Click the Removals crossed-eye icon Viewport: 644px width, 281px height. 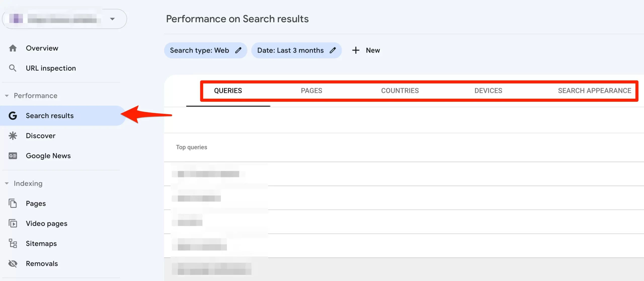click(x=13, y=264)
